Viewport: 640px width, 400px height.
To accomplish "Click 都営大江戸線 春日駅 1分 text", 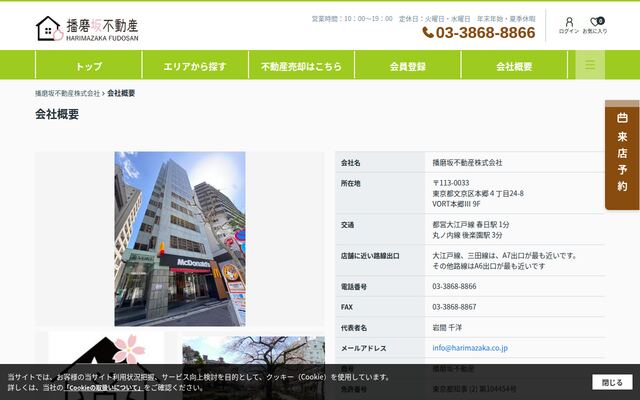I will (x=471, y=224).
